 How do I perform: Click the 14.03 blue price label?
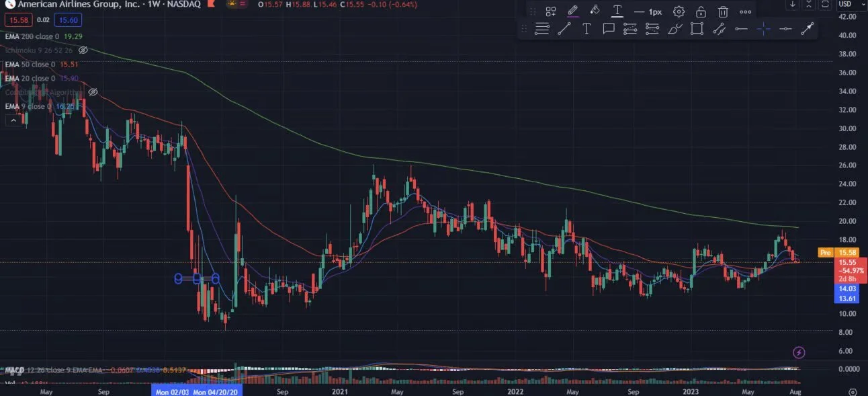click(x=846, y=288)
